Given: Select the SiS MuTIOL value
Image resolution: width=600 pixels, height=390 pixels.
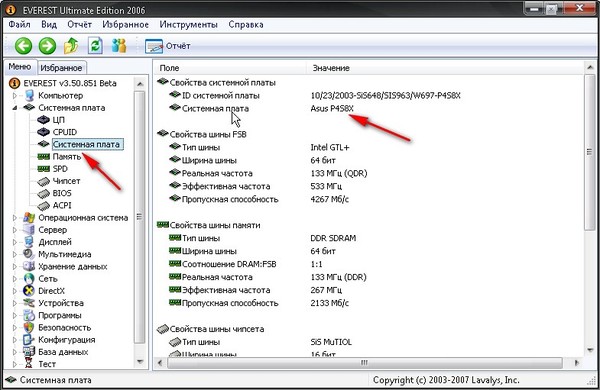Looking at the screenshot, I should click(331, 342).
